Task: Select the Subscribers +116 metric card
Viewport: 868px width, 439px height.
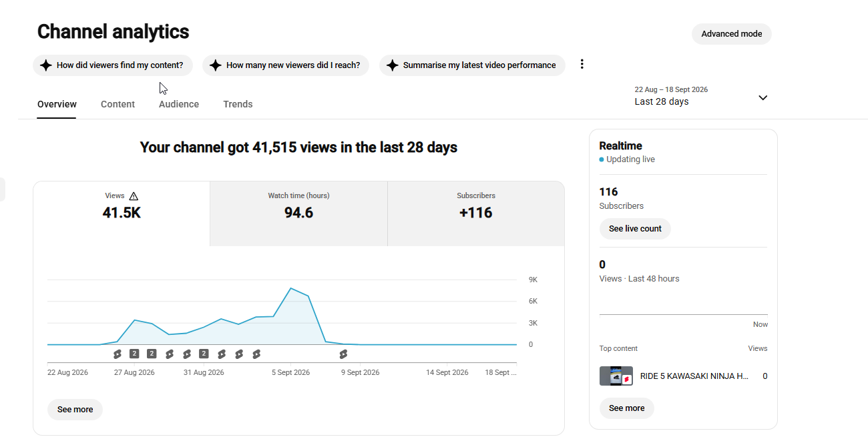Action: 476,213
